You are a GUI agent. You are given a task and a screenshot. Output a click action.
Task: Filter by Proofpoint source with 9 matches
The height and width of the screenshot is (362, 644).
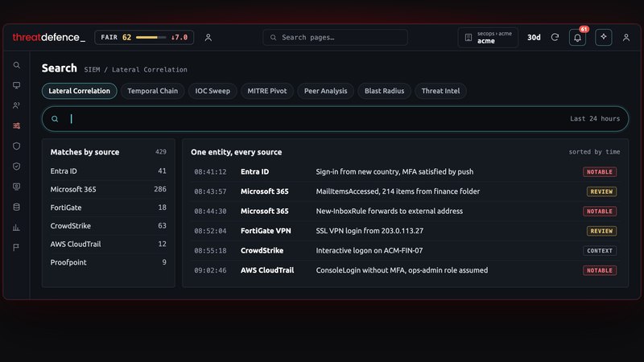pyautogui.click(x=109, y=262)
